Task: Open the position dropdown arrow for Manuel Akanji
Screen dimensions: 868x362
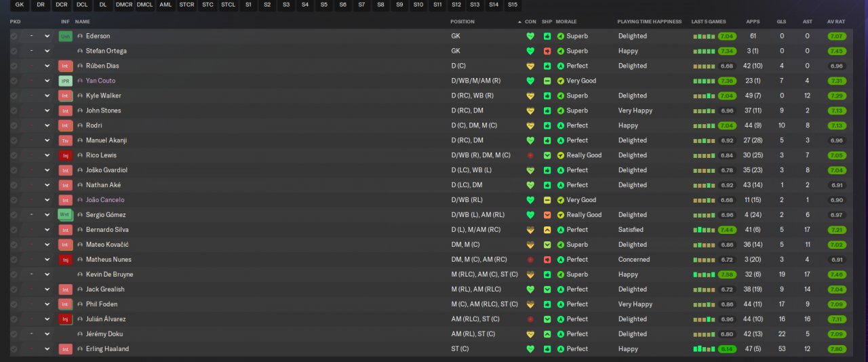Action: 47,140
